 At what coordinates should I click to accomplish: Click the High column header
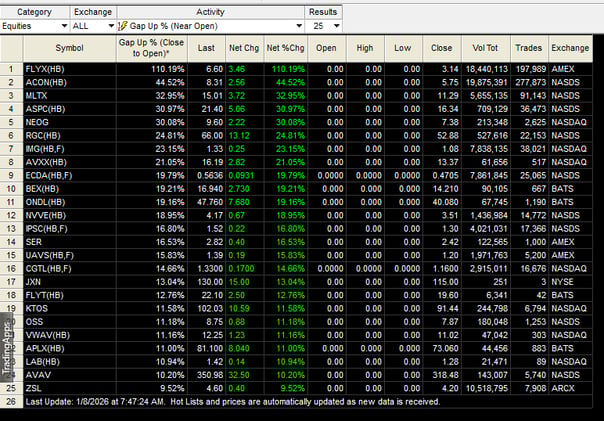[365, 48]
